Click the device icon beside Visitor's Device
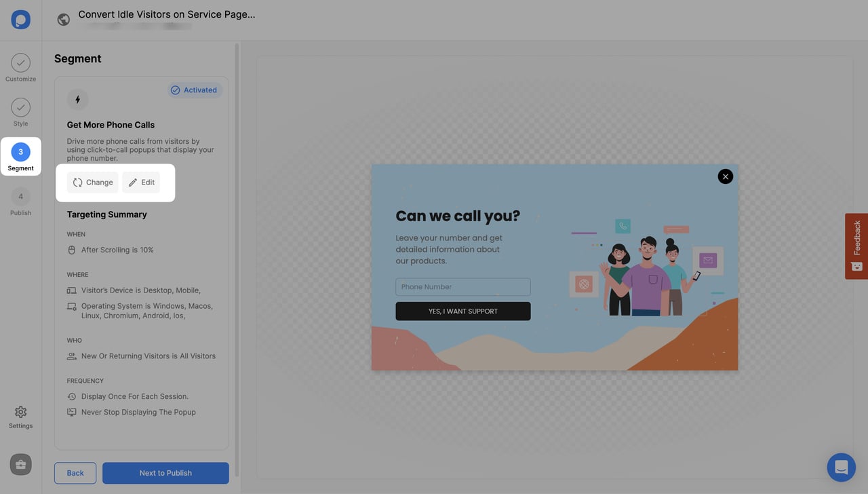Screen dimensions: 868x494 (x=72, y=290)
